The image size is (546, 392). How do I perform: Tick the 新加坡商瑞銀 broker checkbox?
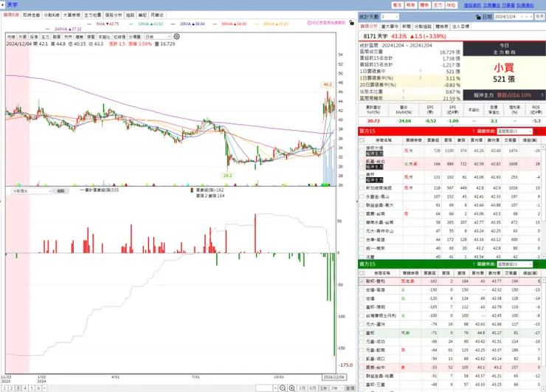click(x=362, y=188)
